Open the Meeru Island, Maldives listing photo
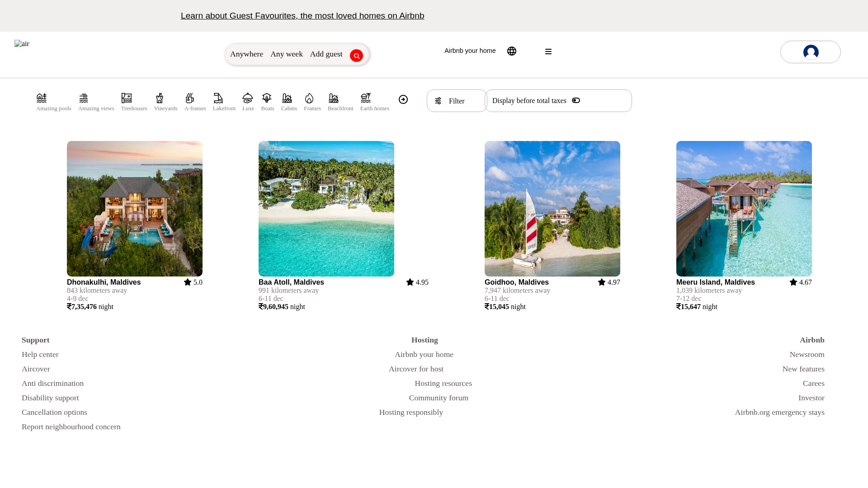Screen dimensions: 868x488 (744, 209)
